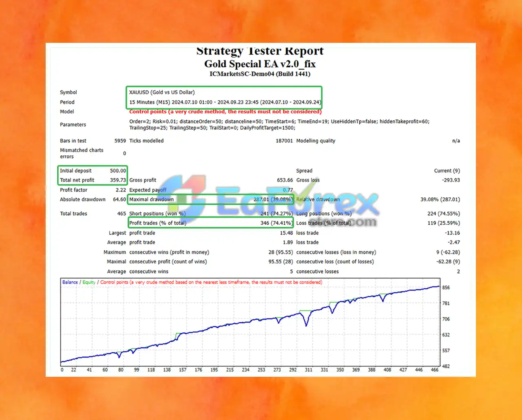
Task: Click the 482 value on the chart axis
Action: 446,366
